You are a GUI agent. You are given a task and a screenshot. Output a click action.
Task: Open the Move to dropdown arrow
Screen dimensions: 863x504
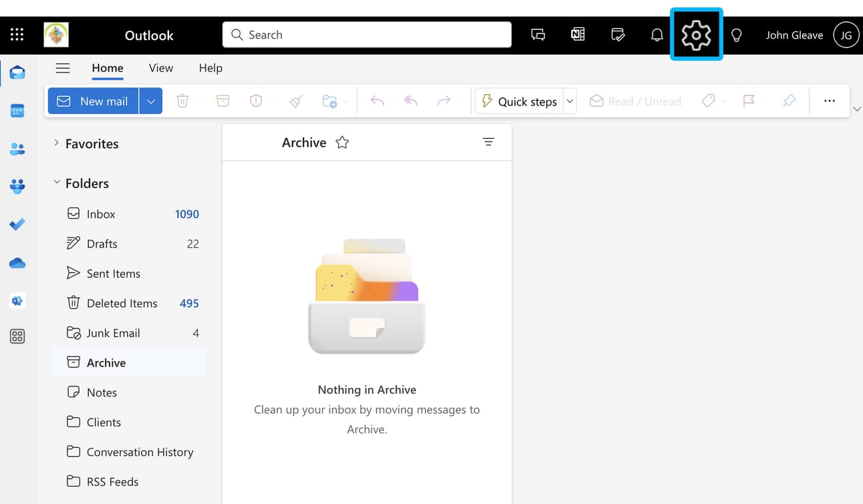[346, 101]
